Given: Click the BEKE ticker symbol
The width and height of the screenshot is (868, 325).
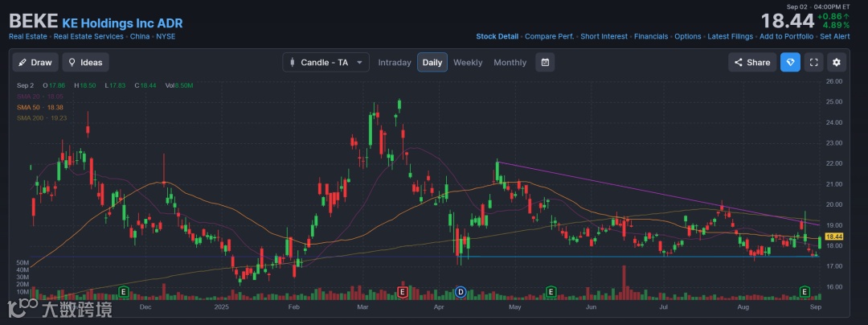Looking at the screenshot, I should pos(33,21).
